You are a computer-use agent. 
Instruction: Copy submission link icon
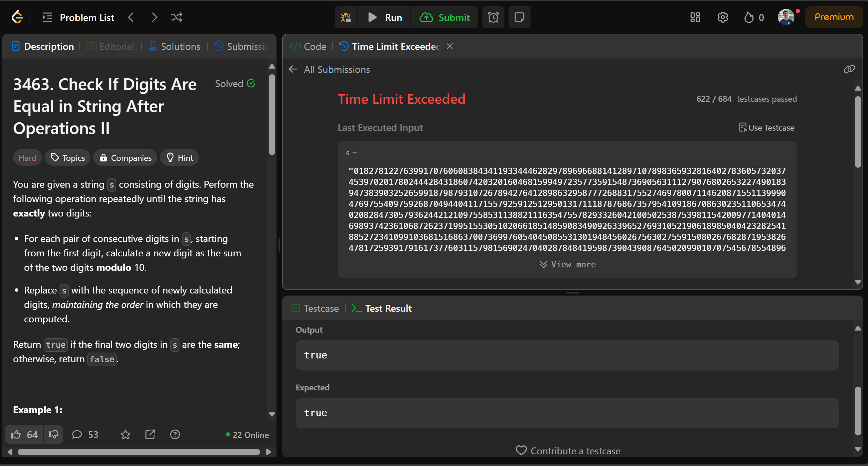tap(849, 69)
